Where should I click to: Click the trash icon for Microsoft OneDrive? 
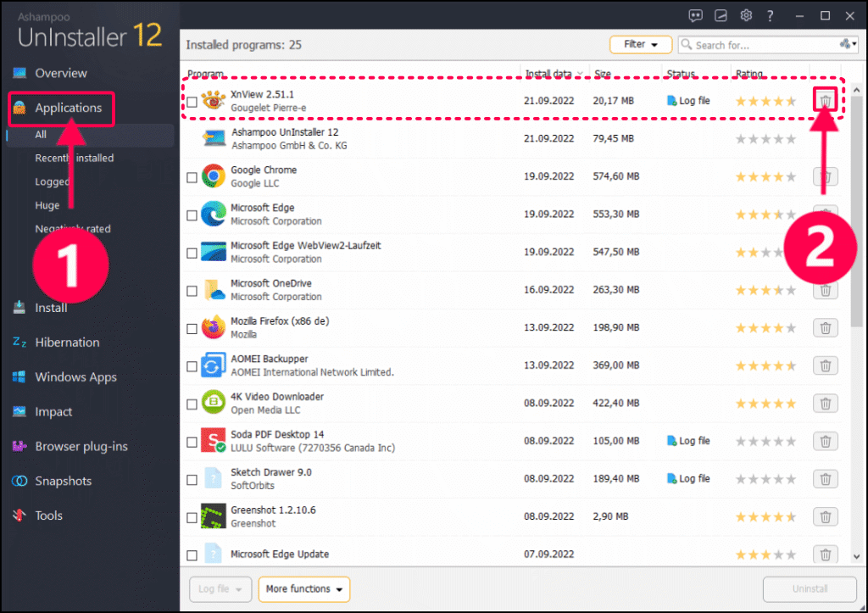pyautogui.click(x=826, y=290)
